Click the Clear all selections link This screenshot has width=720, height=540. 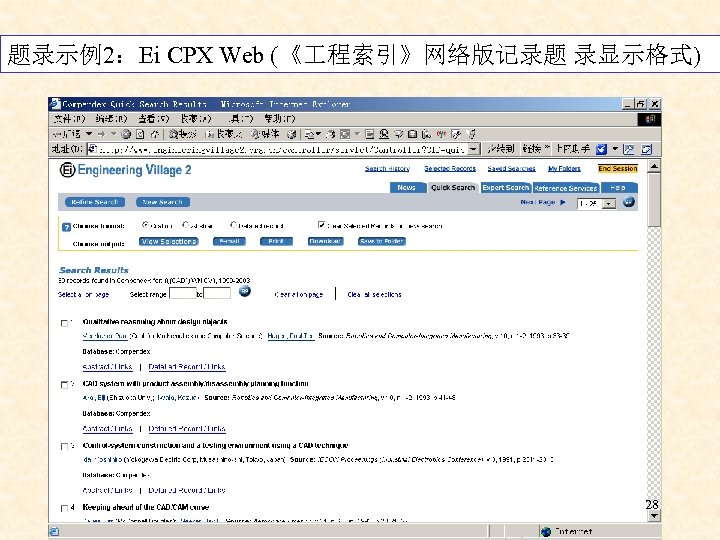tap(374, 294)
